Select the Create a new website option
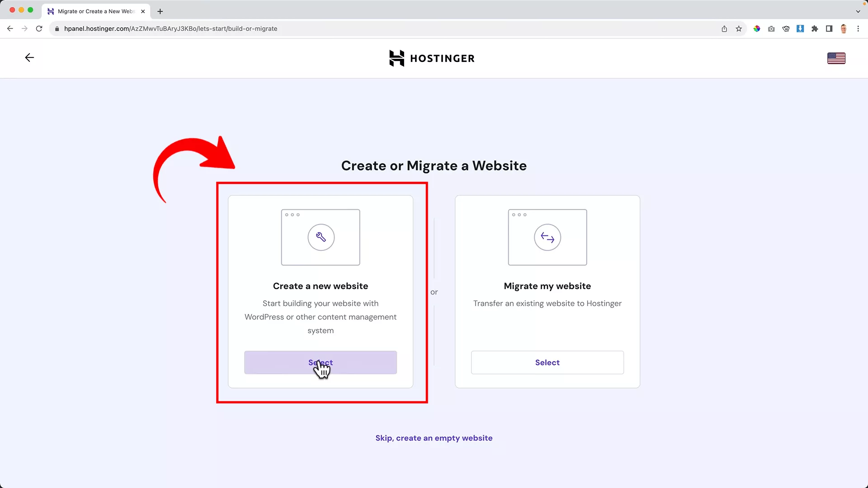The image size is (868, 488). [321, 362]
